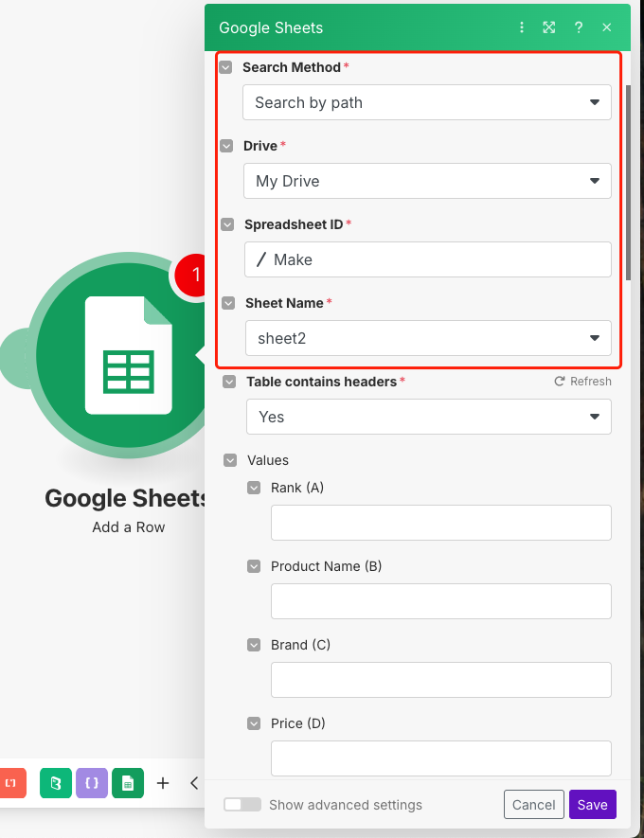This screenshot has width=644, height=838.
Task: Close the Google Sheets settings panel
Action: click(606, 27)
